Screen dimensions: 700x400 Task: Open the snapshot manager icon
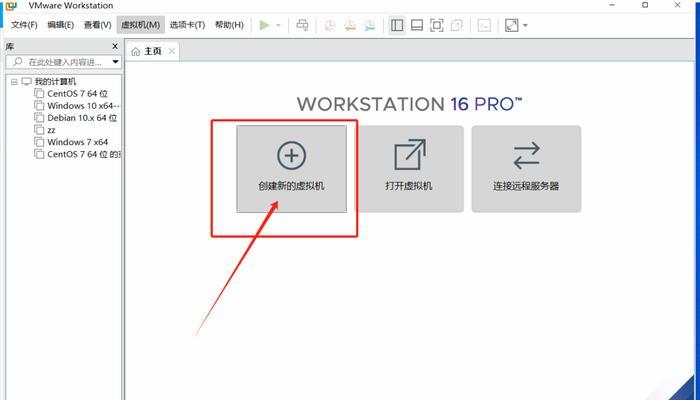tap(369, 25)
